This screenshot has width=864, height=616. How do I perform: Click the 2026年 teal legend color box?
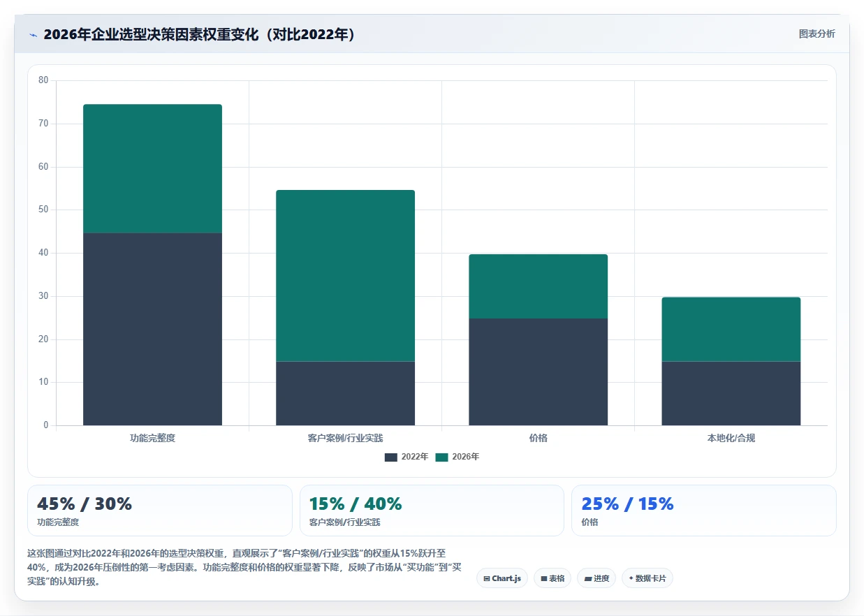[x=442, y=457]
